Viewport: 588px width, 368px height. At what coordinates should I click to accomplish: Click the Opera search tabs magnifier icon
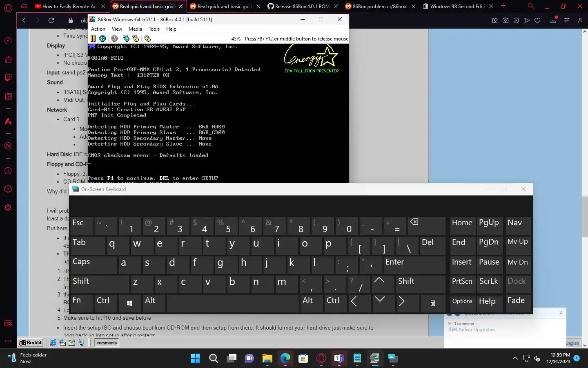point(530,6)
